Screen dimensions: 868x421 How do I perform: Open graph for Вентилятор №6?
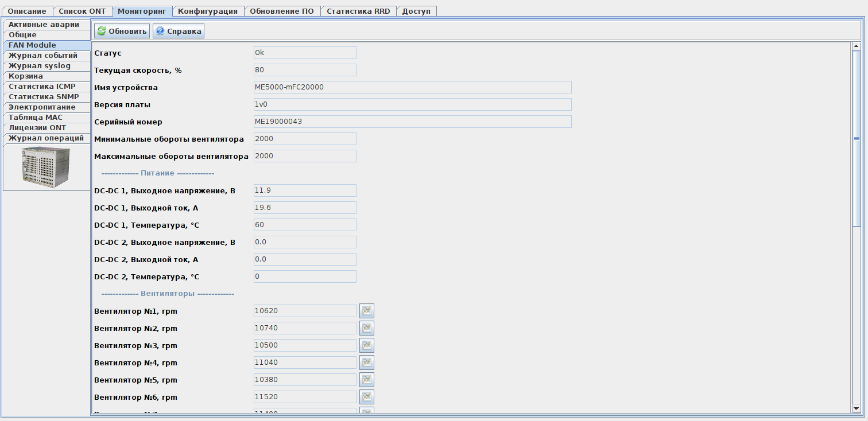point(367,397)
